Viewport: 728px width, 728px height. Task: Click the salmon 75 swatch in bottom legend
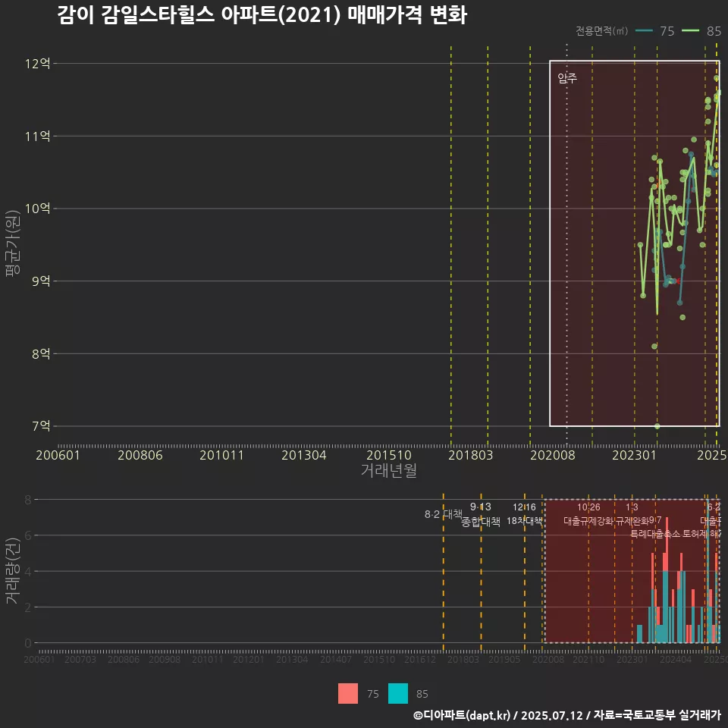click(x=348, y=694)
